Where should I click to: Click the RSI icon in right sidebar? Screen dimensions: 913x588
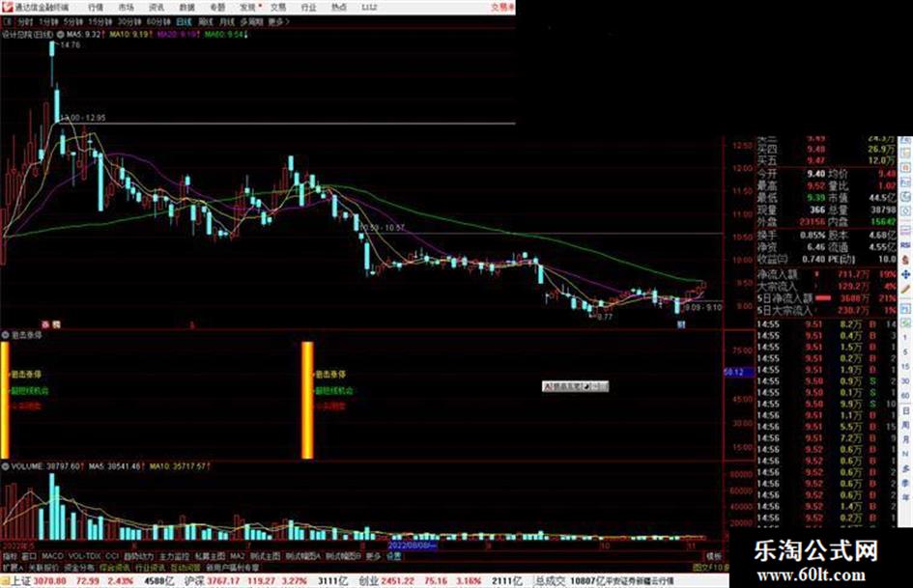[x=905, y=245]
